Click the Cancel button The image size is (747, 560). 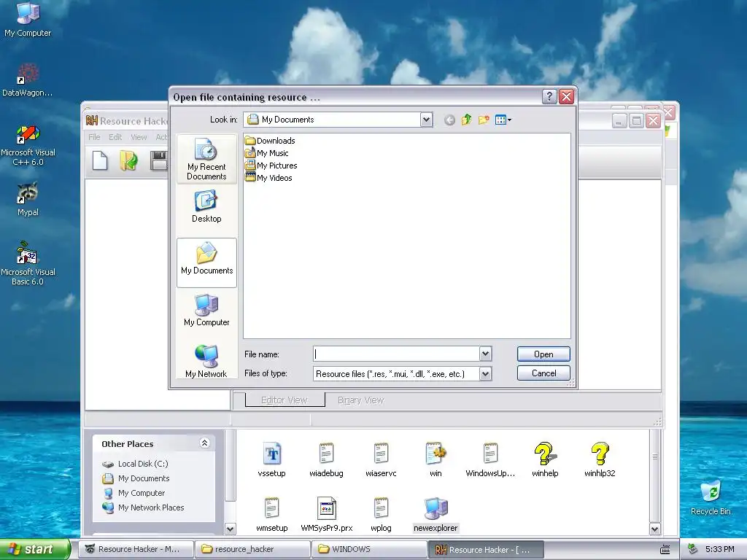click(543, 373)
